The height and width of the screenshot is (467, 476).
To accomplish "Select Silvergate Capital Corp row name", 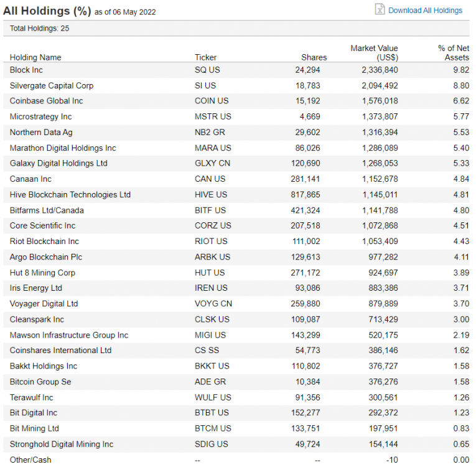I will (52, 86).
